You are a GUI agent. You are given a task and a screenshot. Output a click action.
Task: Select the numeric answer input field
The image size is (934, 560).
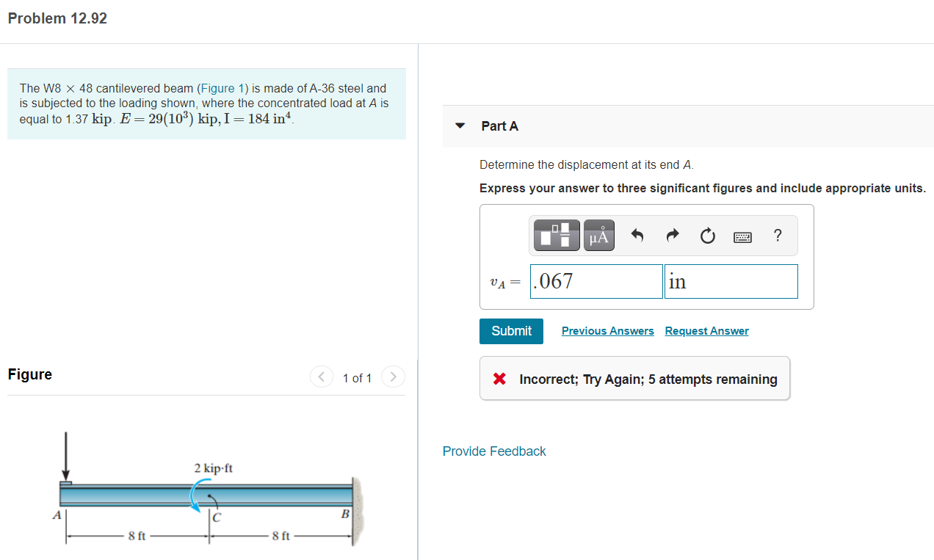596,280
